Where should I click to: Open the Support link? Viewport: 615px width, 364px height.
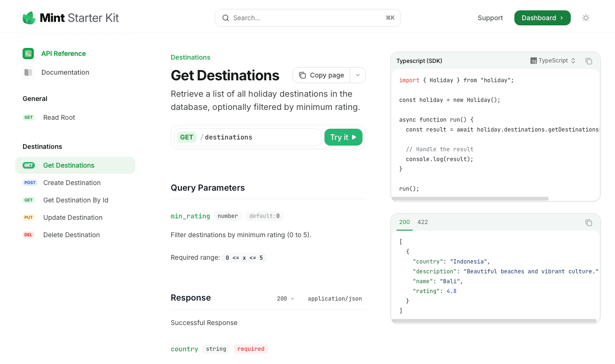490,18
